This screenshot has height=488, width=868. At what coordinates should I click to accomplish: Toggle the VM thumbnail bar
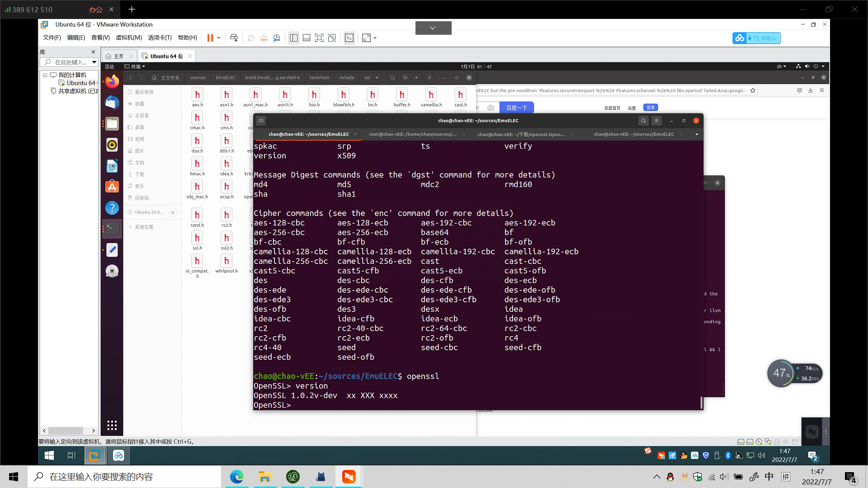point(307,38)
